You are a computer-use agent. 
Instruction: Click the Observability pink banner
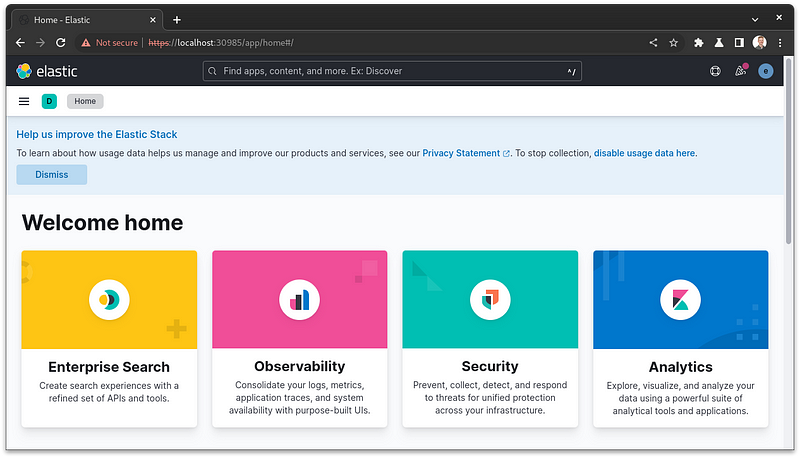[299, 299]
